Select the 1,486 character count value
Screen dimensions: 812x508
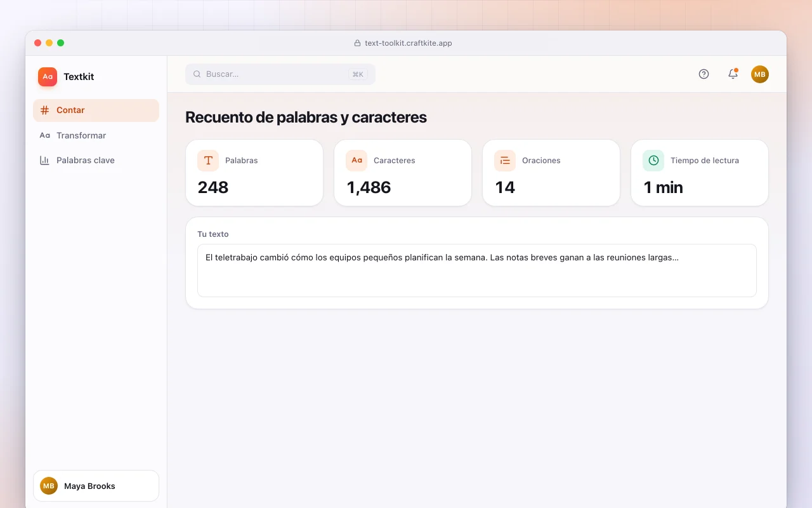click(x=369, y=187)
